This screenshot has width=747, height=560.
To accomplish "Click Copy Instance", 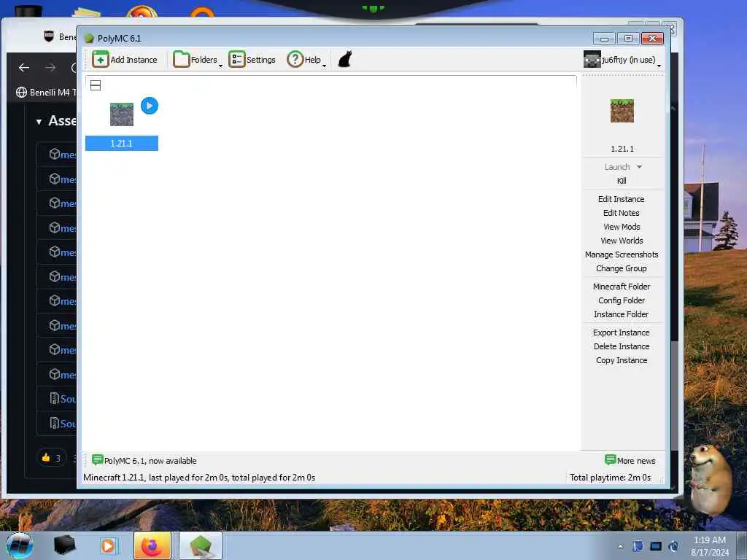I will pos(622,360).
